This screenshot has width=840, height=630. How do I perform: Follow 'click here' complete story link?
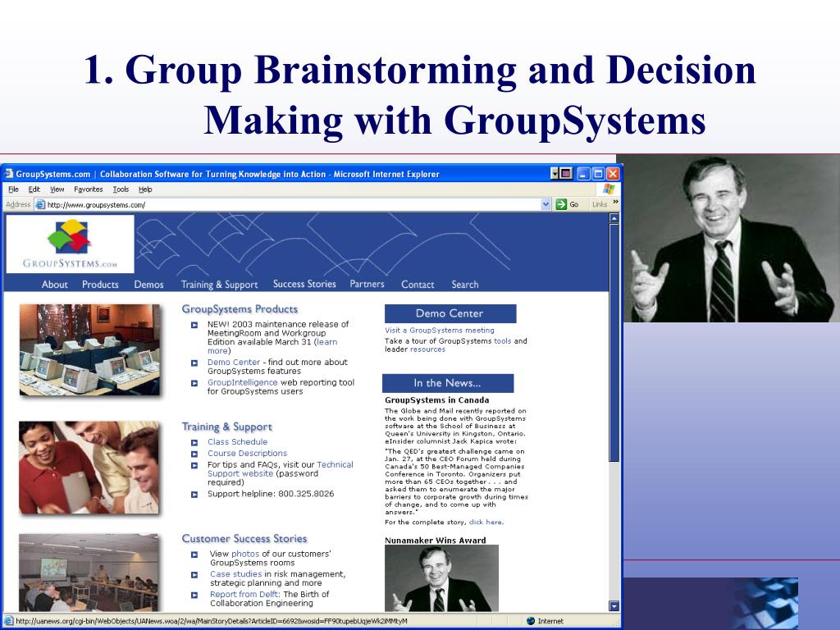[486, 522]
